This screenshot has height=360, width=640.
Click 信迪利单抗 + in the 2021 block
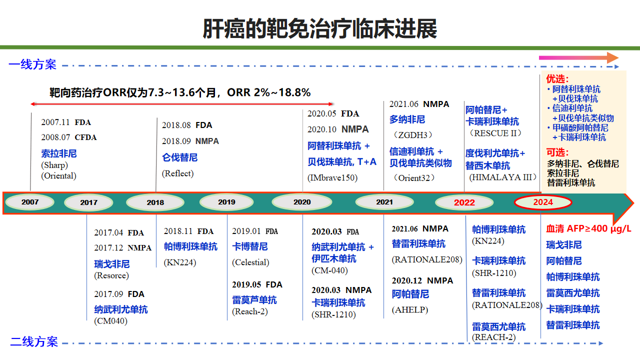pyautogui.click(x=416, y=152)
